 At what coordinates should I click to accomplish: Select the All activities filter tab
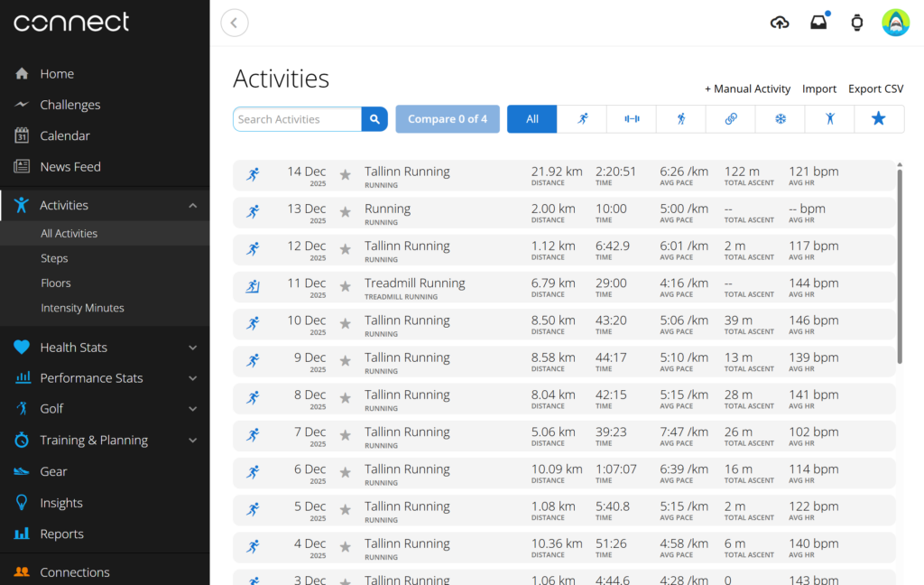pos(531,118)
